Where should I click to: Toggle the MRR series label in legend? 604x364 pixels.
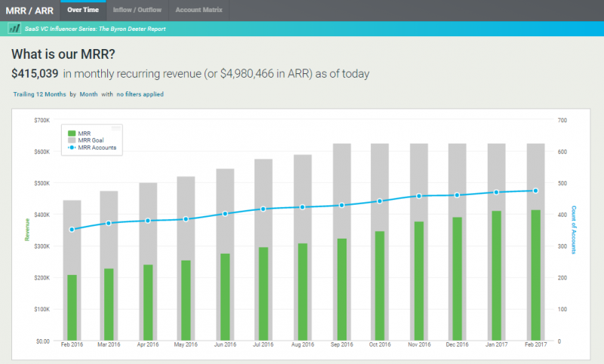[x=84, y=132]
